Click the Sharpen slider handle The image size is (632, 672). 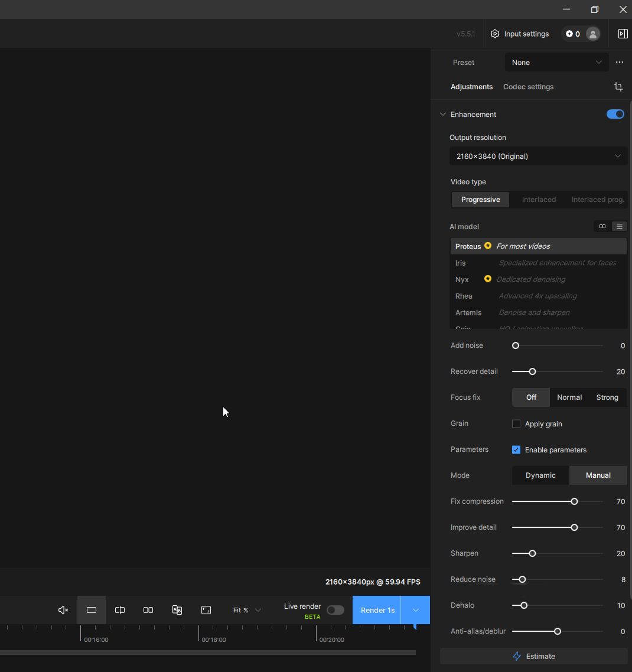[532, 553]
